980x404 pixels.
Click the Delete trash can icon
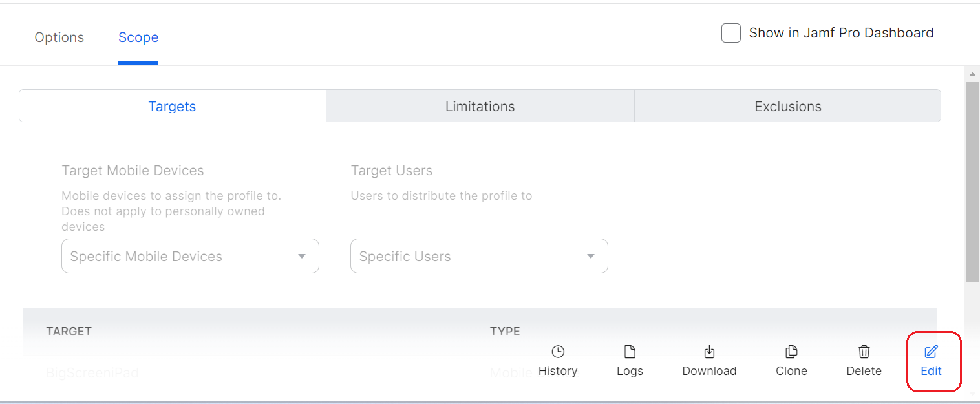(864, 352)
